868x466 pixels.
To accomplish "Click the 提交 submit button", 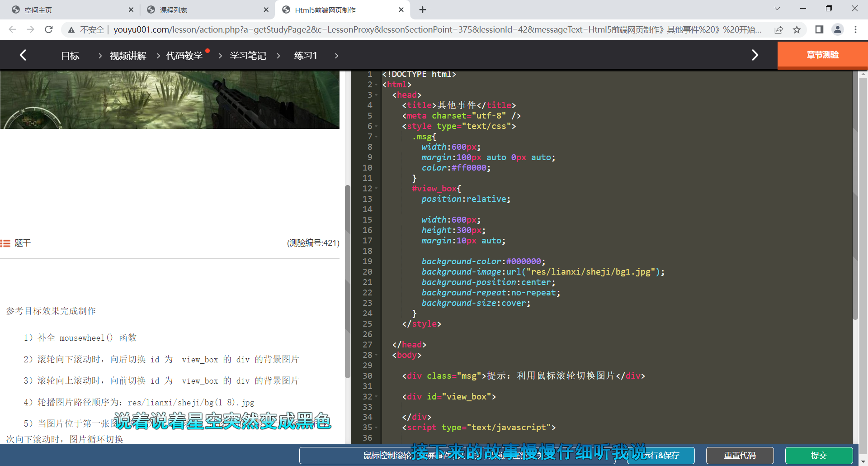I will (x=819, y=456).
